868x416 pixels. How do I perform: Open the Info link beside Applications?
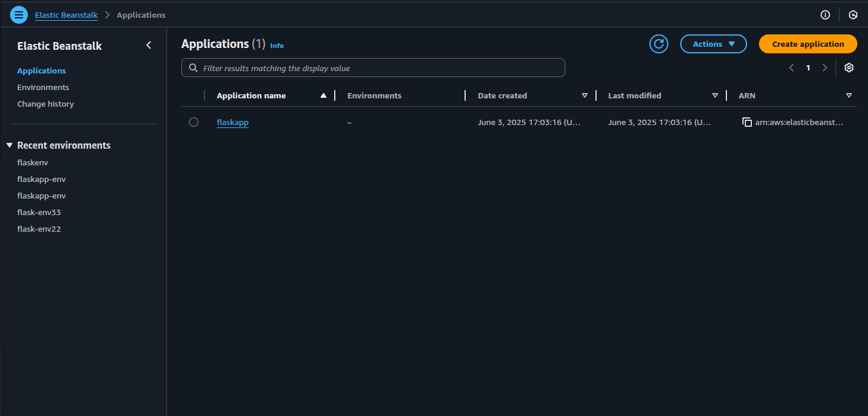point(277,46)
